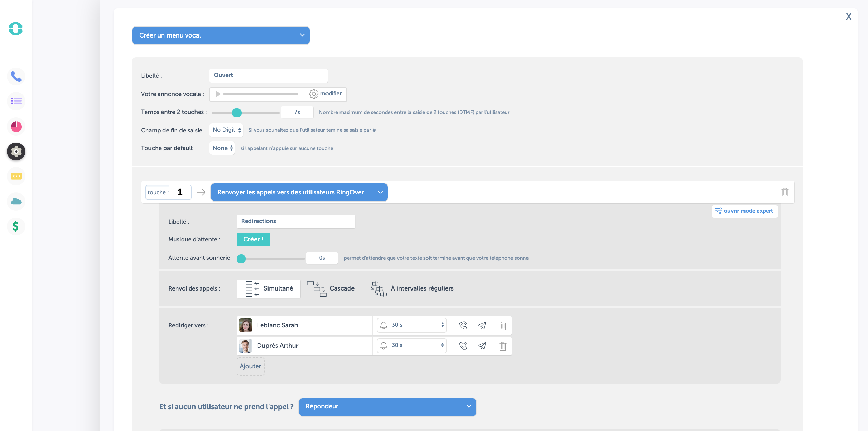Image resolution: width=868 pixels, height=431 pixels.
Task: Enable the No Digit end-of-input field selector
Action: [x=225, y=130]
